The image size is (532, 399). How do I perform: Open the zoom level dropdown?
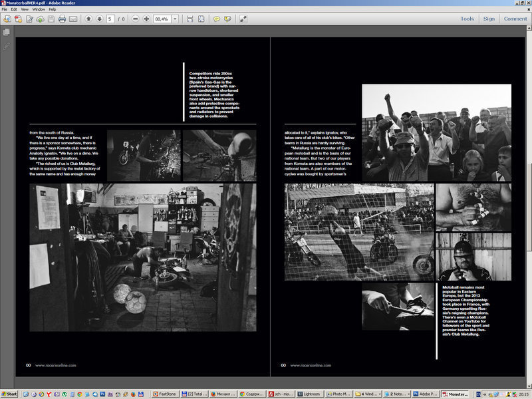click(175, 19)
